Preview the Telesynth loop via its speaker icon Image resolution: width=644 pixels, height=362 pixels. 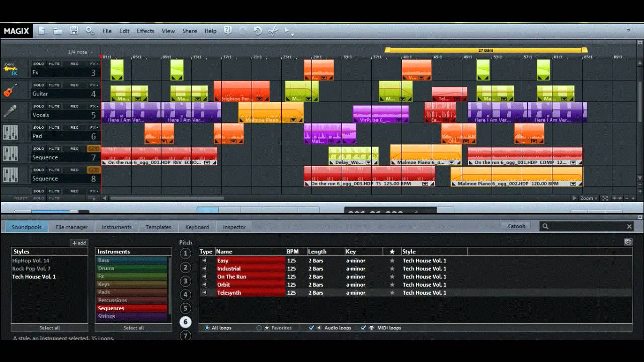point(204,293)
